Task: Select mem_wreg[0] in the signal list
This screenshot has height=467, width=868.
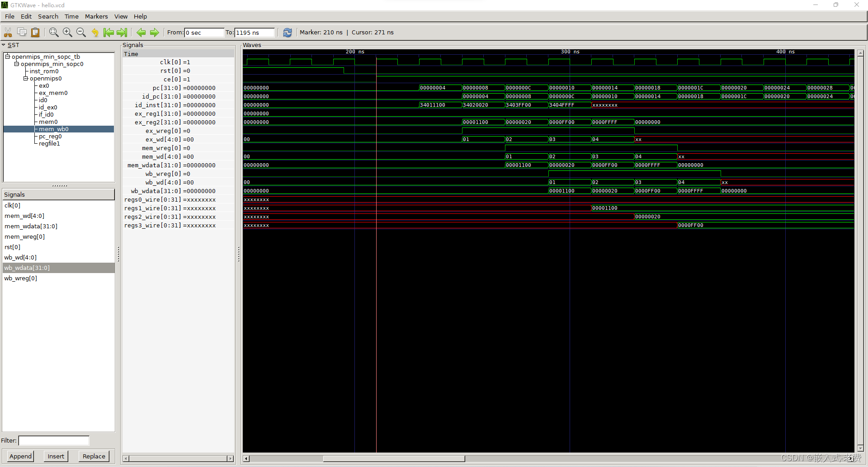Action: pyautogui.click(x=58, y=236)
